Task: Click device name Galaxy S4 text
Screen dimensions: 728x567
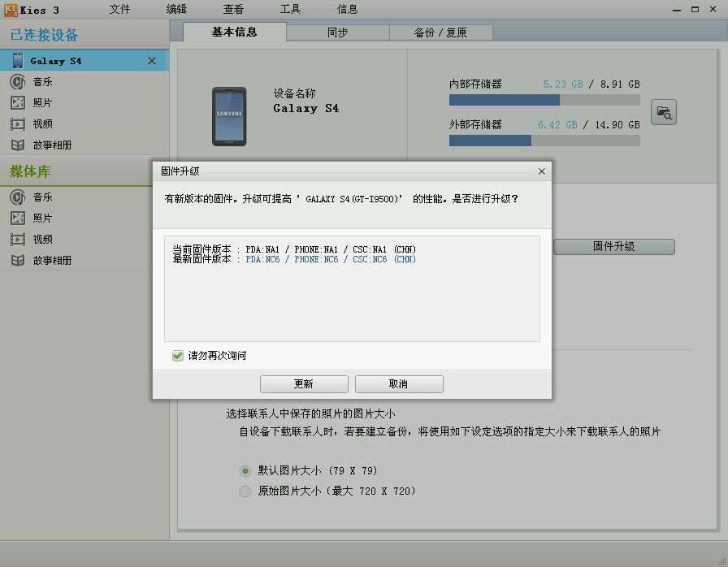Action: (x=306, y=108)
